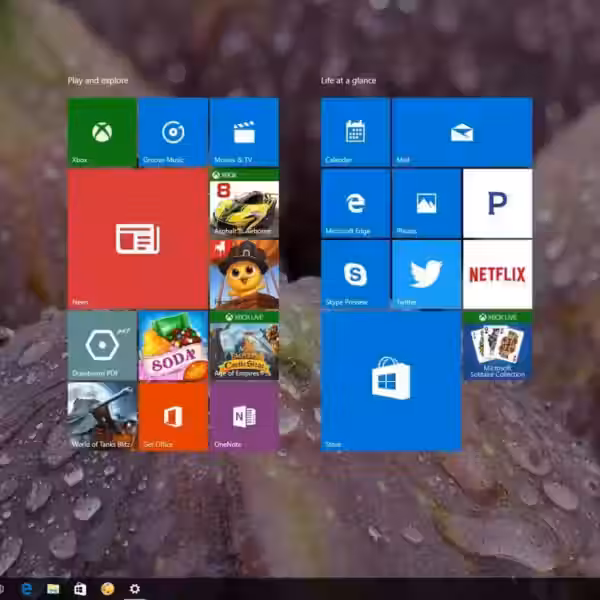Viewport: 600px width, 600px height.
Task: Launch Groove Music from the Start tiles
Action: coord(172,132)
